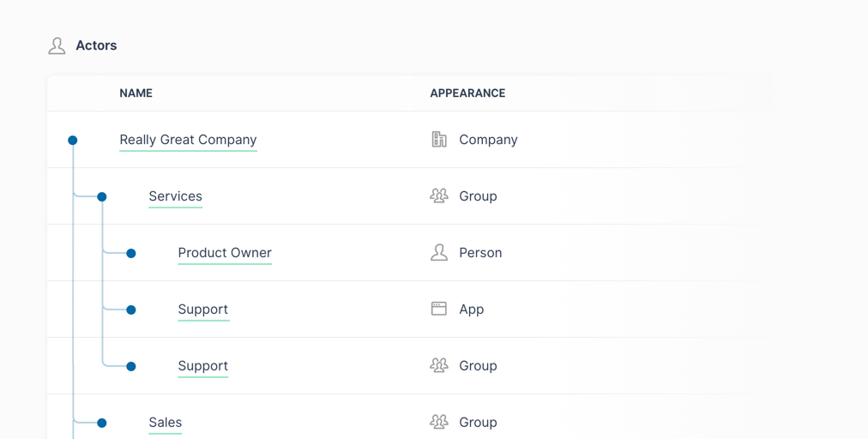
Task: Sort by the NAME column header
Action: tap(136, 93)
